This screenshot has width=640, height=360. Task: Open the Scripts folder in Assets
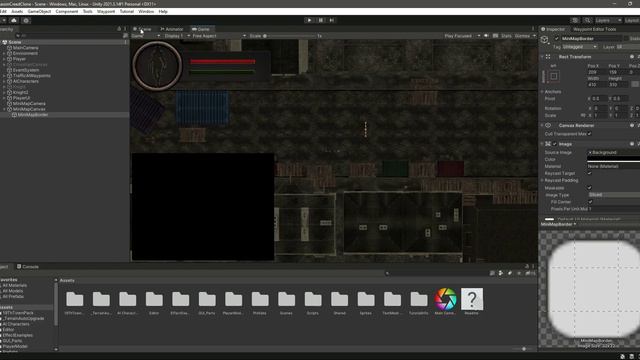click(x=313, y=302)
